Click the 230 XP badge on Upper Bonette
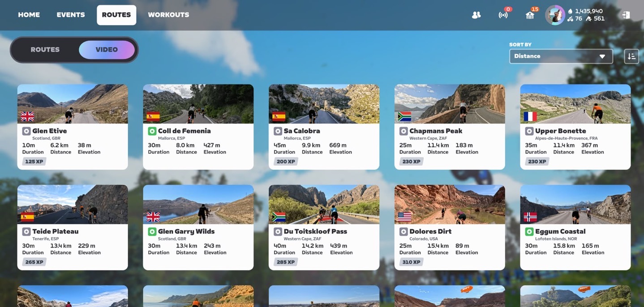This screenshot has width=644, height=307. coord(537,162)
